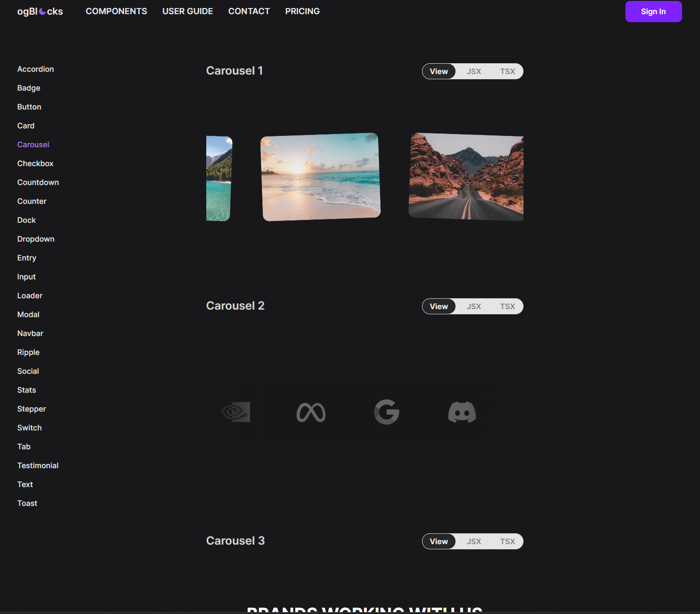Show TSX code for Carousel 3
700x614 pixels.
(508, 541)
